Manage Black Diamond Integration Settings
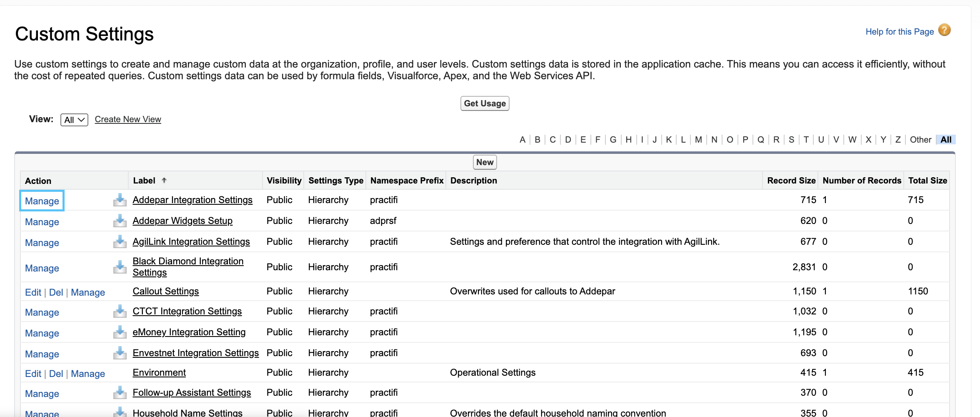 pos(42,268)
